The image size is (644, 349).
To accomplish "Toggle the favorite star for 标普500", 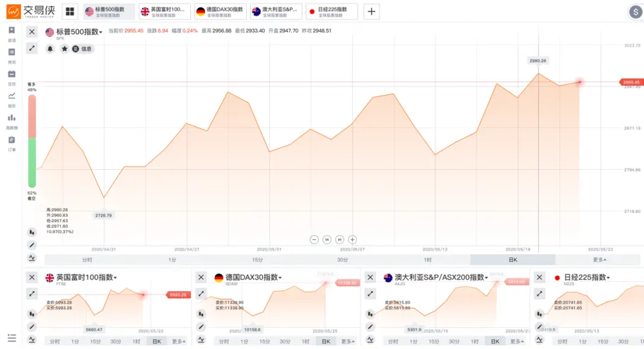I will click(x=64, y=49).
